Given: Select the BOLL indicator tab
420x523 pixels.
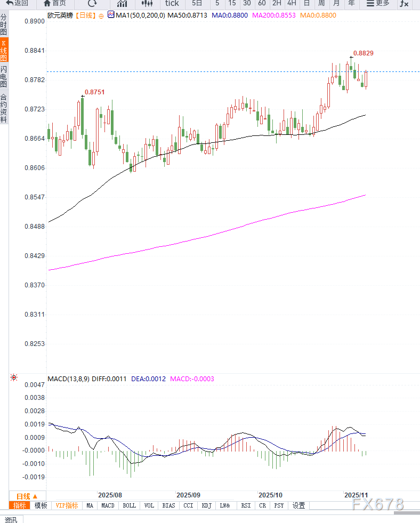Looking at the screenshot, I should (x=130, y=505).
